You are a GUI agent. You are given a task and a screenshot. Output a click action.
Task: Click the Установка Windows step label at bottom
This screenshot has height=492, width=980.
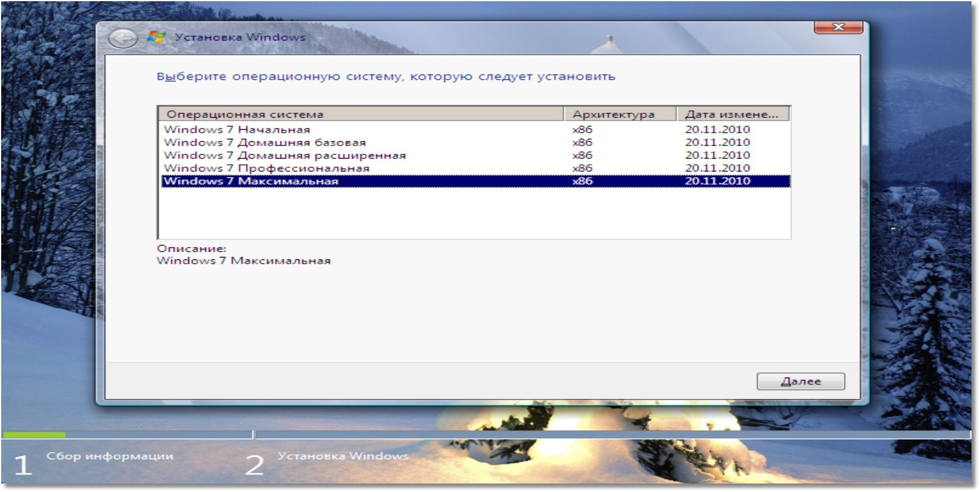[343, 456]
